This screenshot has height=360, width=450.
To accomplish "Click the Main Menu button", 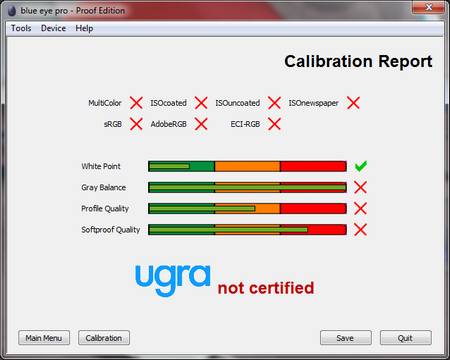I will pos(44,338).
